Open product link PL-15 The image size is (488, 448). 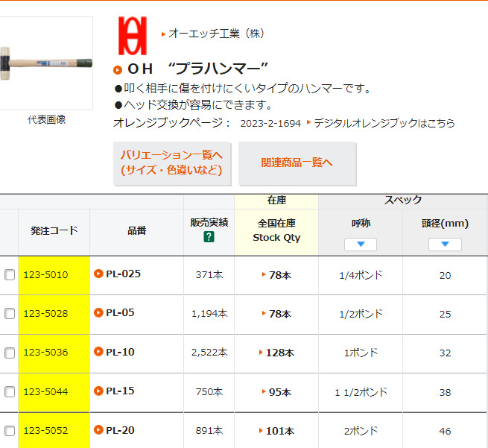coord(120,391)
